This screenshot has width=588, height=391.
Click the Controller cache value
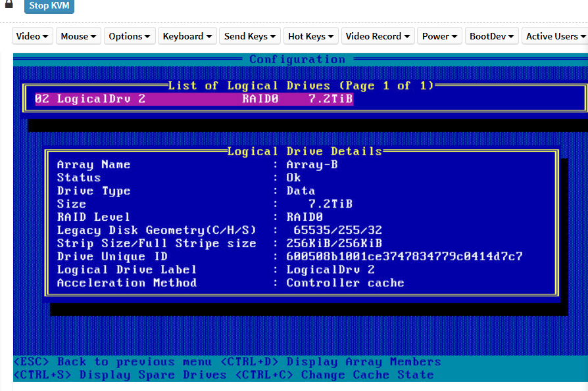pyautogui.click(x=345, y=283)
